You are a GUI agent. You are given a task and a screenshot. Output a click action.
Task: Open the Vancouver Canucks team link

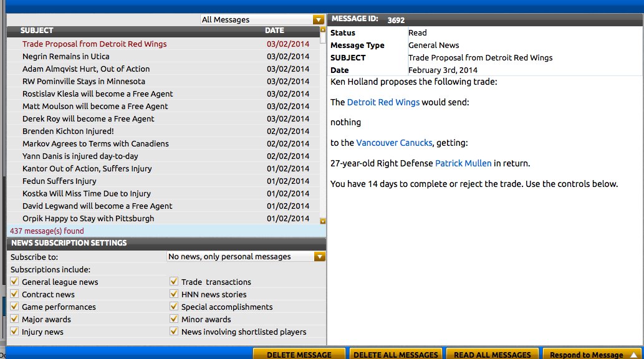(394, 143)
